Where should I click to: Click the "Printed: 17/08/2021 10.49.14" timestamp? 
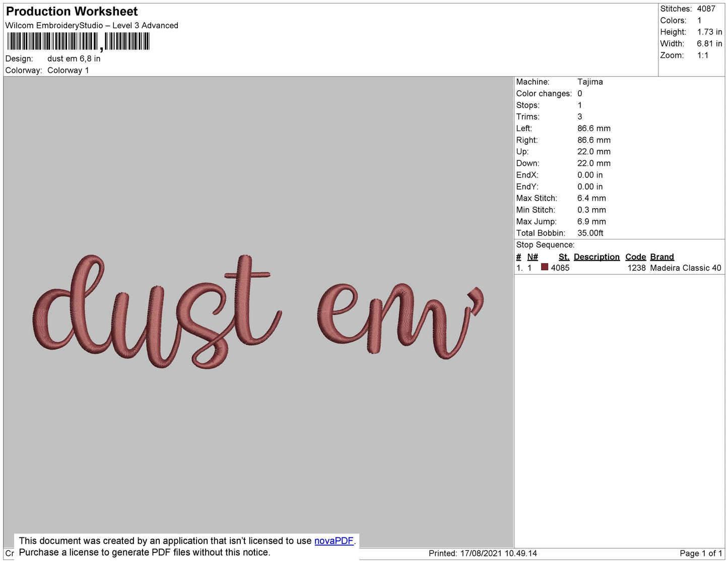tap(483, 553)
